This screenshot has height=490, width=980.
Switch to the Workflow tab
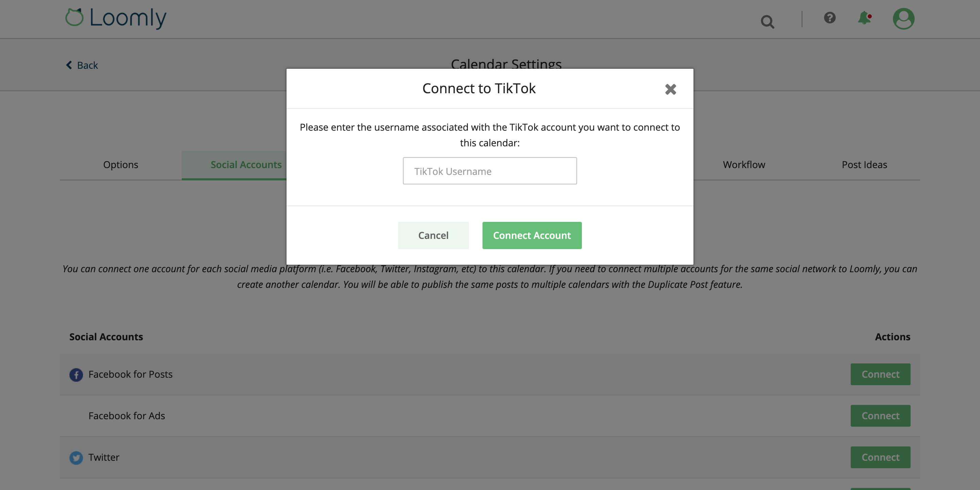pos(744,165)
